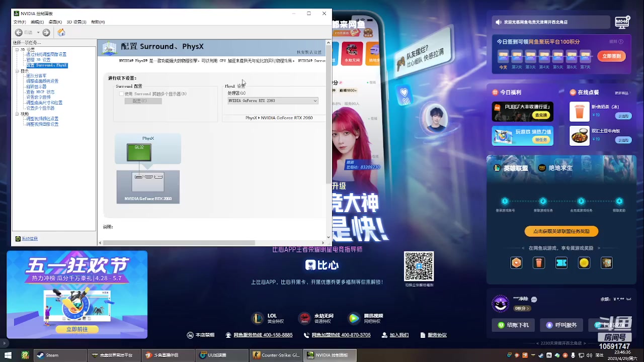Click the 规则 info icon
This screenshot has width=644, height=362.
621,42
